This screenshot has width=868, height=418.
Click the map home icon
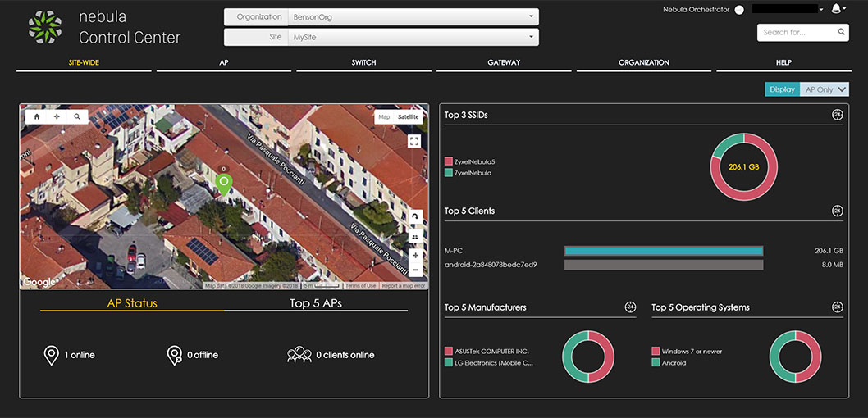click(x=37, y=116)
